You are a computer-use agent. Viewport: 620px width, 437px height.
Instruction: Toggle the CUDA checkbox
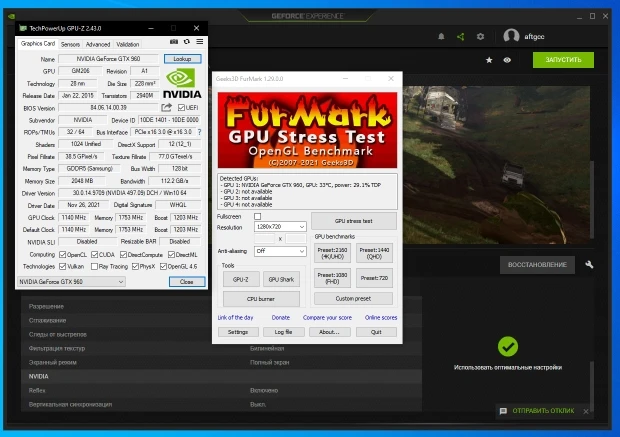tap(95, 254)
